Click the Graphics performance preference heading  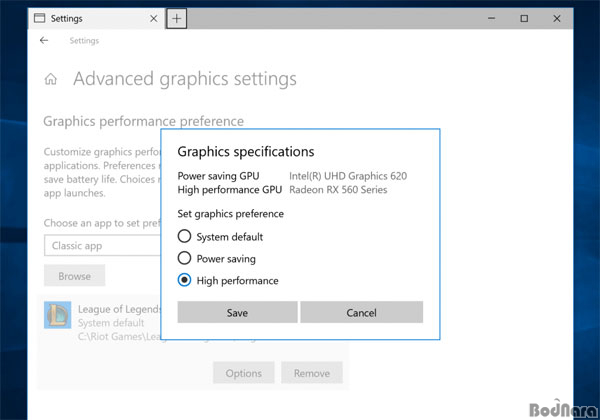click(x=143, y=121)
